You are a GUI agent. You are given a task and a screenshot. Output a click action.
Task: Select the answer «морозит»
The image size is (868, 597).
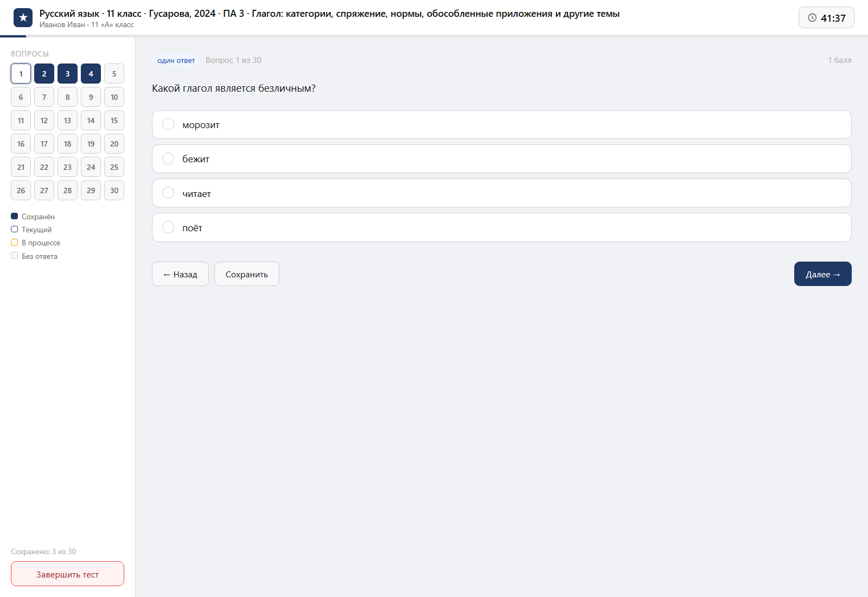click(501, 125)
